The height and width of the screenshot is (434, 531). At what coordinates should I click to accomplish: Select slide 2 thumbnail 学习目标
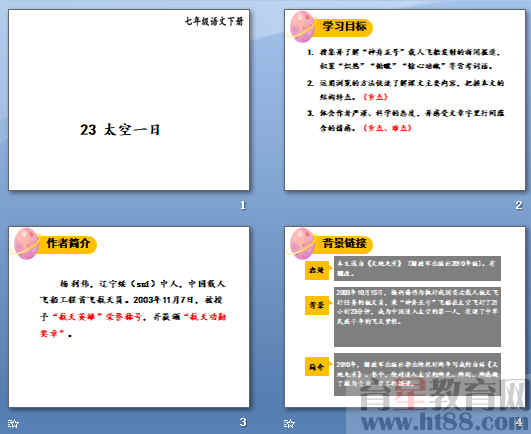pyautogui.click(x=405, y=100)
